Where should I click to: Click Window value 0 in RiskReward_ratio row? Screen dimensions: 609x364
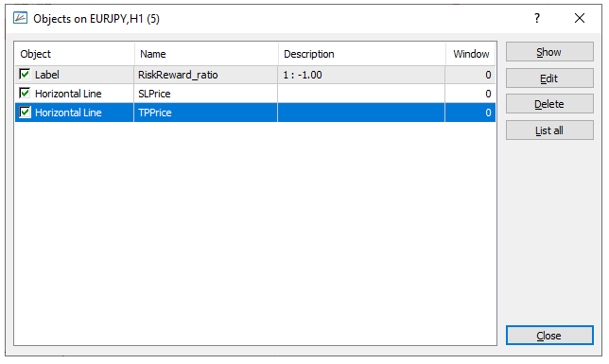488,75
